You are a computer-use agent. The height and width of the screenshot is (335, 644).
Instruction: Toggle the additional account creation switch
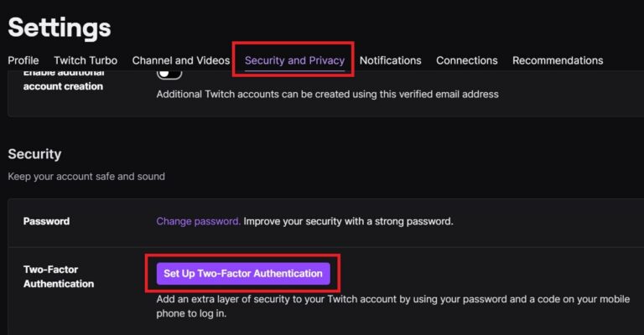169,74
